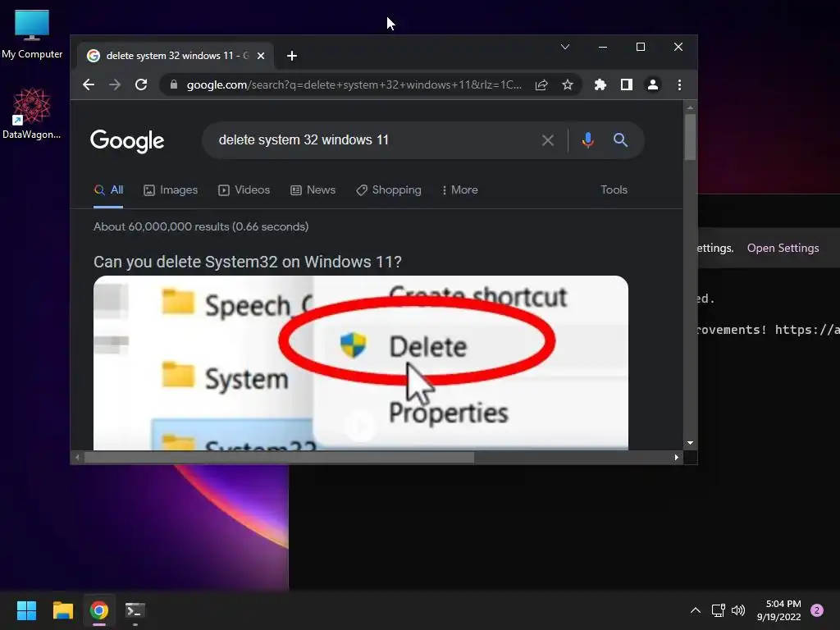
Task: Open clock showing 5:04 PM
Action: pyautogui.click(x=779, y=610)
